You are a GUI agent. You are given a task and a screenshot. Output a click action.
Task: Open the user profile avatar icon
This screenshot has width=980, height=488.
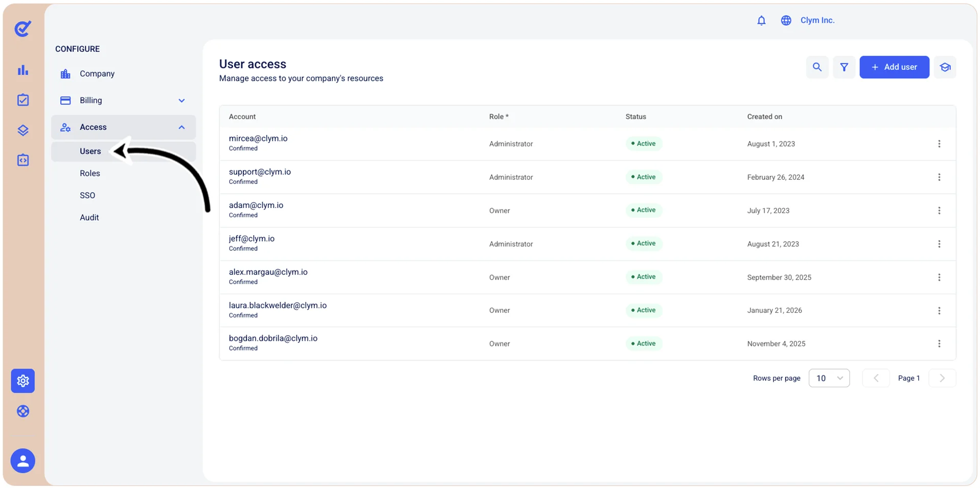(23, 461)
